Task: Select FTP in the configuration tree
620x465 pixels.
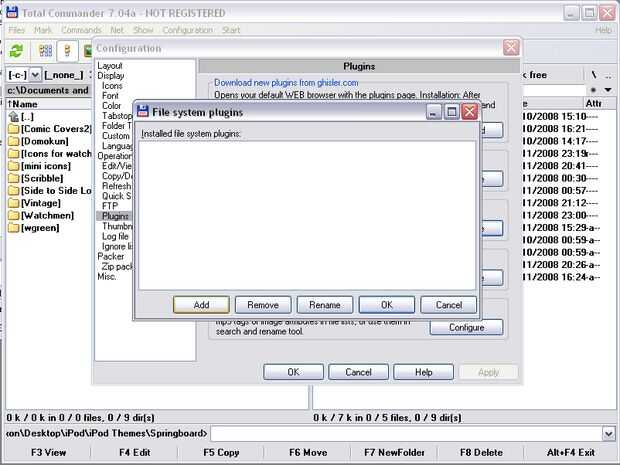Action: click(x=110, y=206)
